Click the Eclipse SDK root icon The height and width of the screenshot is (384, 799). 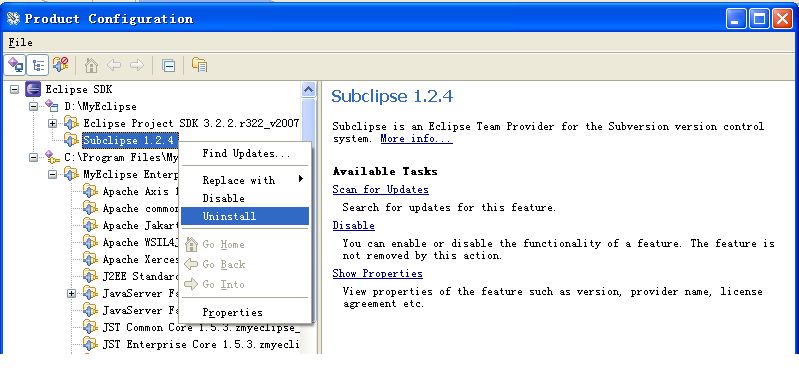pyautogui.click(x=33, y=89)
